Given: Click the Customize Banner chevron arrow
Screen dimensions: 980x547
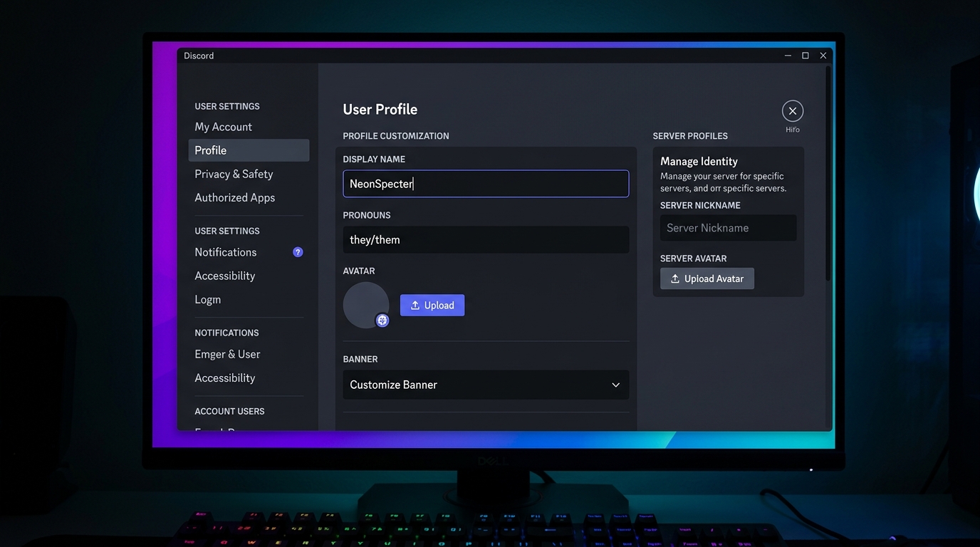Looking at the screenshot, I should (615, 385).
